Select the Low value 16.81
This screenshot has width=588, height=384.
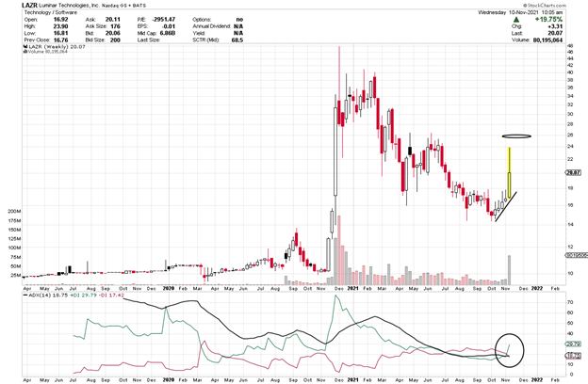(60, 33)
